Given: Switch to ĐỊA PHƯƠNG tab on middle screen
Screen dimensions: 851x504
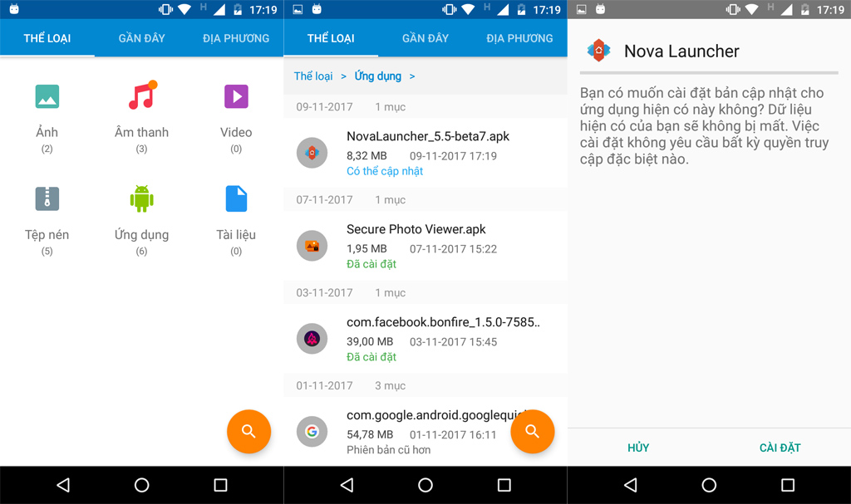Looking at the screenshot, I should click(520, 38).
